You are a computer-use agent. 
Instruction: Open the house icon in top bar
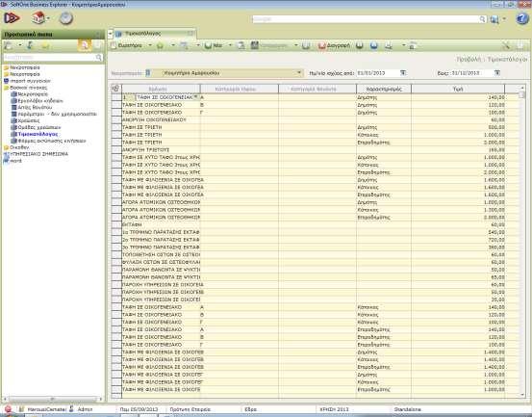point(38,18)
